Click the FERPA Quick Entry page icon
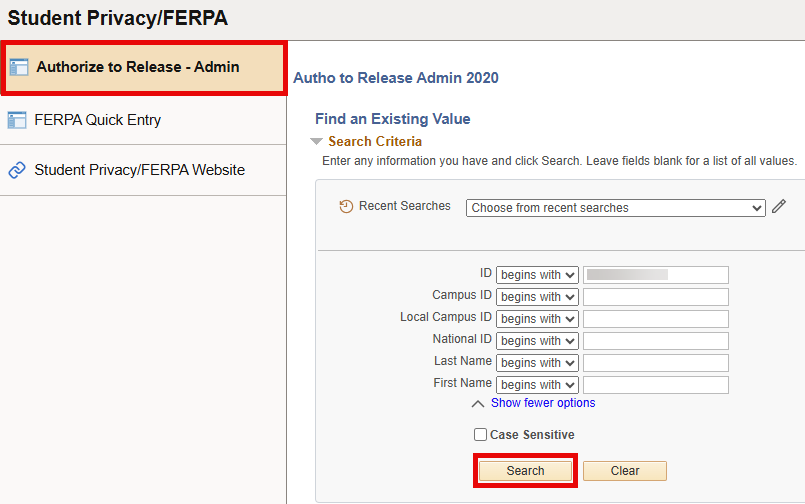This screenshot has height=504, width=805. (17, 120)
